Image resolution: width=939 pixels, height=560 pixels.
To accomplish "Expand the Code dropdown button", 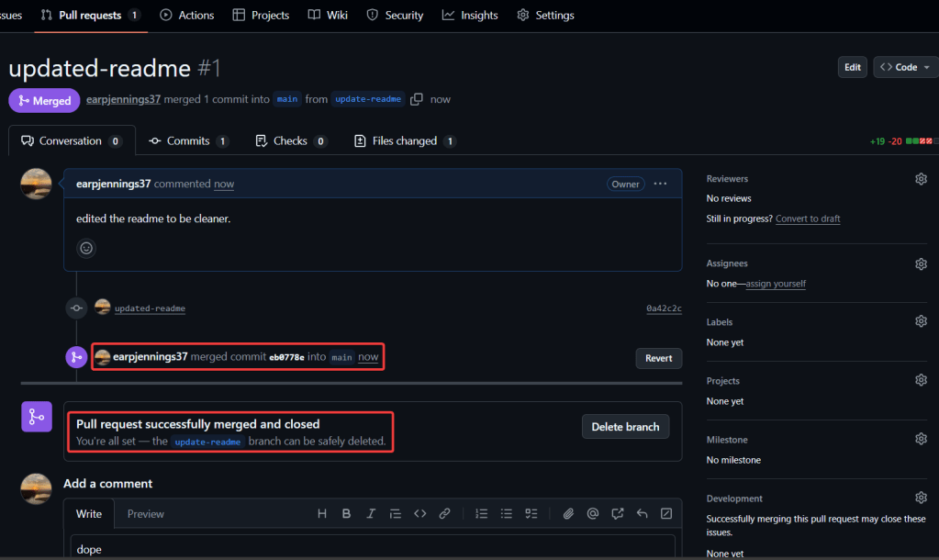I will [905, 67].
